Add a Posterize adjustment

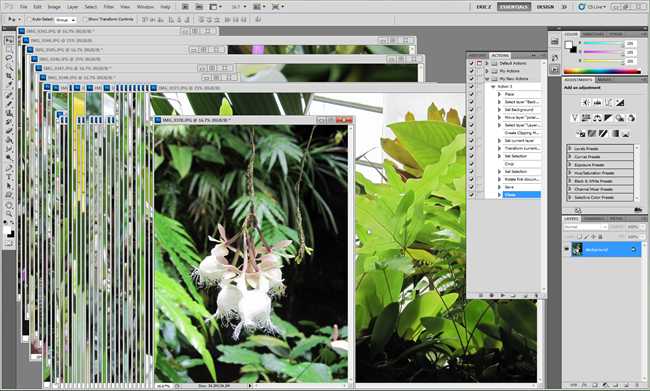(x=592, y=134)
